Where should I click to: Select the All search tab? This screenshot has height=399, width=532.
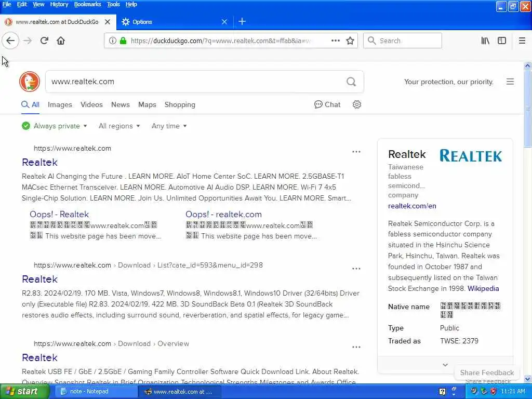(x=31, y=104)
